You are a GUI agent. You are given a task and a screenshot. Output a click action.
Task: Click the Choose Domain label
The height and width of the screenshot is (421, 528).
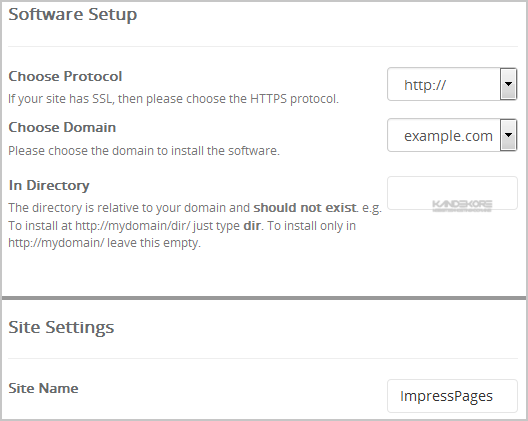coord(62,127)
